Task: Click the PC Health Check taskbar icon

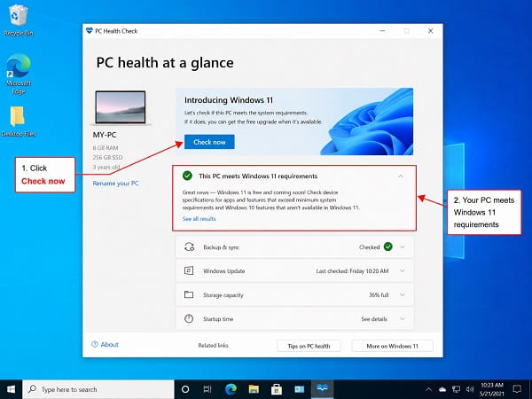Action: click(322, 389)
